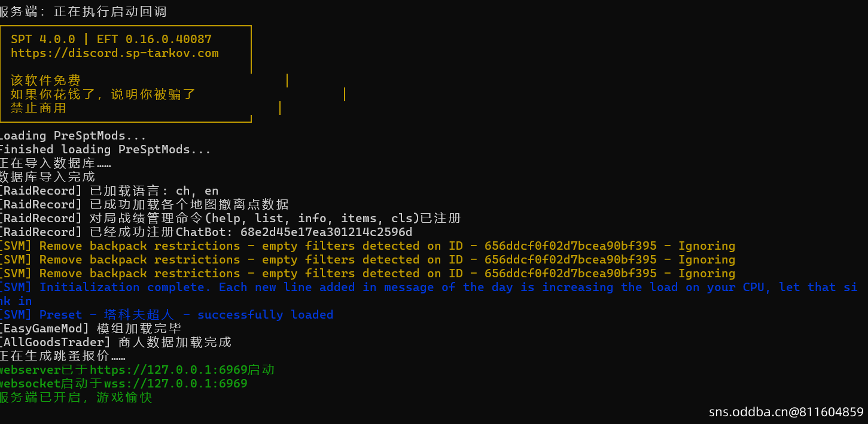Click the "该软件免费" notice text

tap(45, 81)
